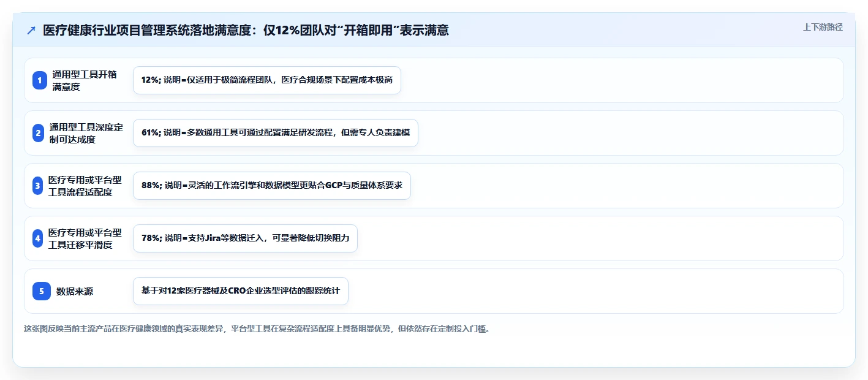The height and width of the screenshot is (380, 868).
Task: Click the arrow icon beside the title
Action: (31, 31)
